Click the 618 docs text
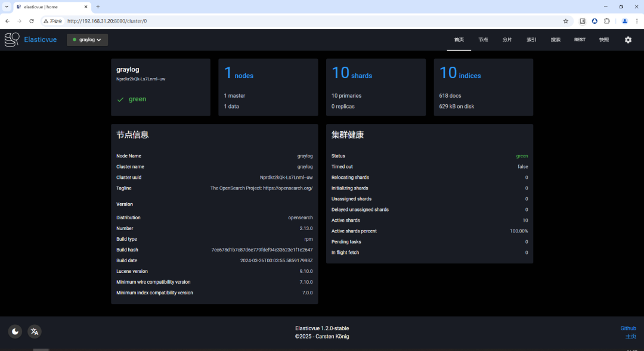 (450, 96)
